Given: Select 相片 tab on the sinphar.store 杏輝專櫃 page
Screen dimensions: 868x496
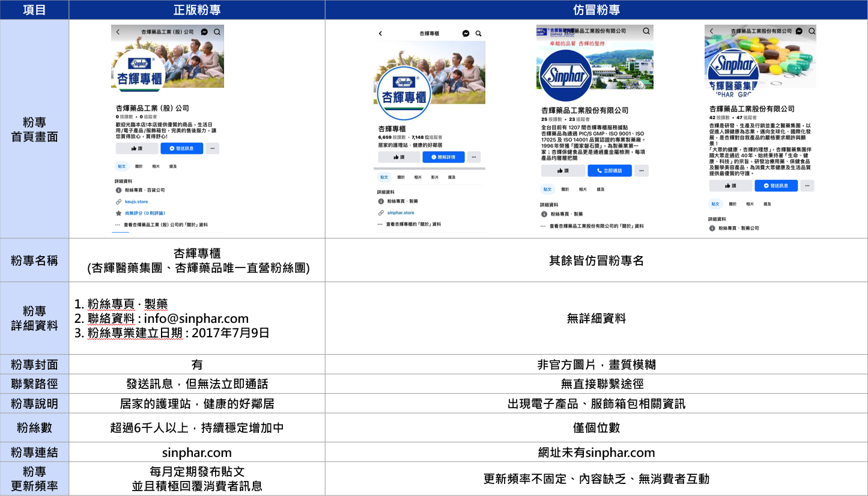Looking at the screenshot, I should [418, 177].
